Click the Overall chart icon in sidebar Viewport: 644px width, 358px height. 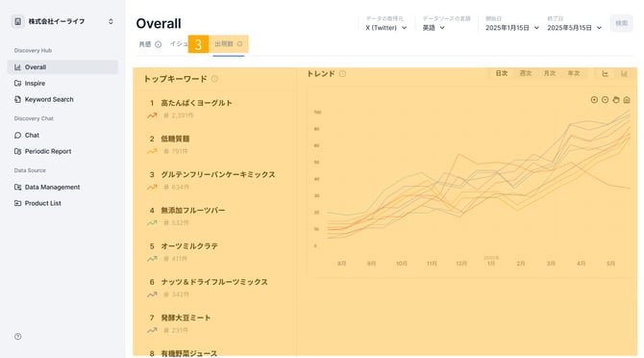click(x=17, y=67)
